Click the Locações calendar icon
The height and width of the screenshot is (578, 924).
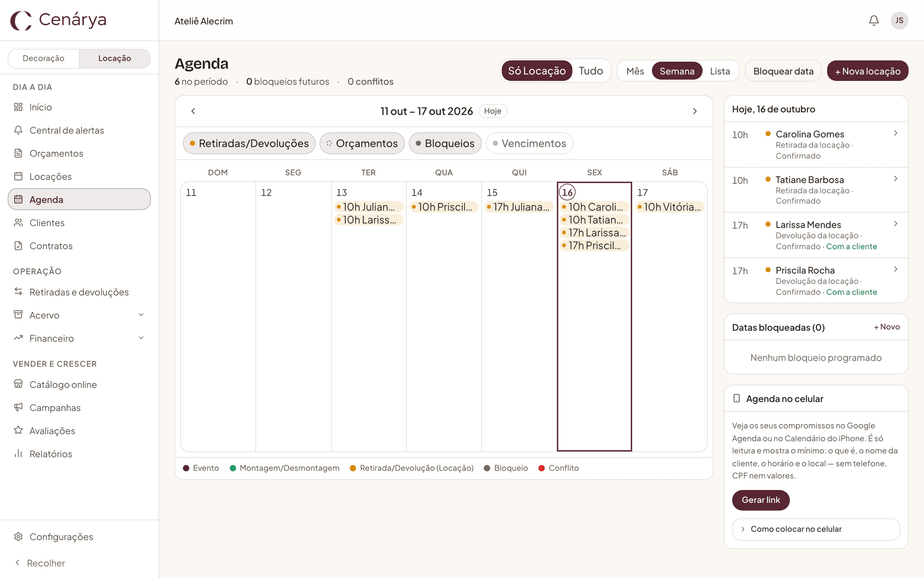point(18,176)
